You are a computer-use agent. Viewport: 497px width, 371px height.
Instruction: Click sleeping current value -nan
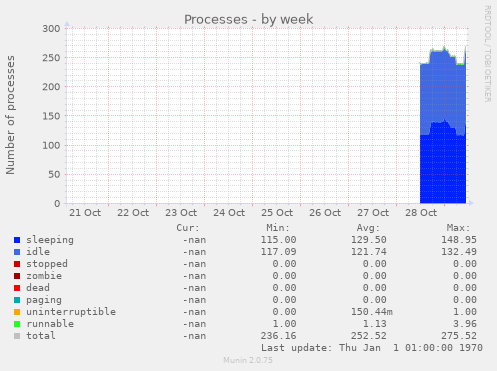194,240
